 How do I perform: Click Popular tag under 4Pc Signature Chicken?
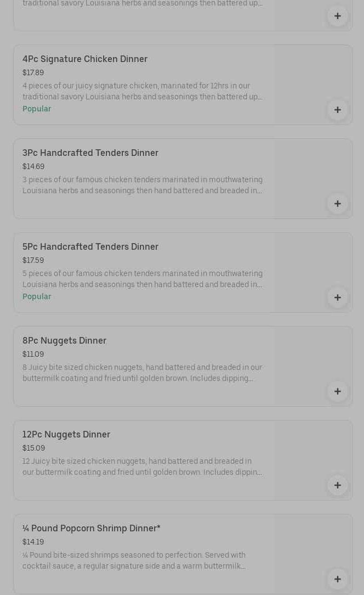pos(37,109)
